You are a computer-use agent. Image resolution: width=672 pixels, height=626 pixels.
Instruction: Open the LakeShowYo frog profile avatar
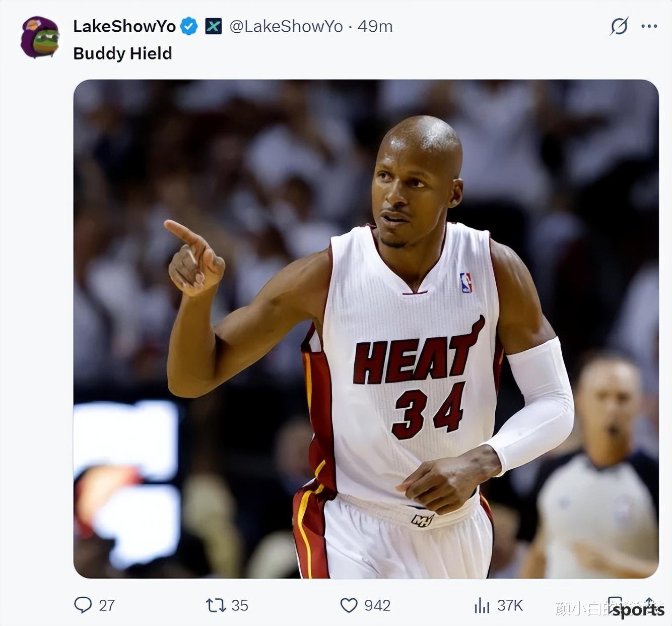[40, 37]
